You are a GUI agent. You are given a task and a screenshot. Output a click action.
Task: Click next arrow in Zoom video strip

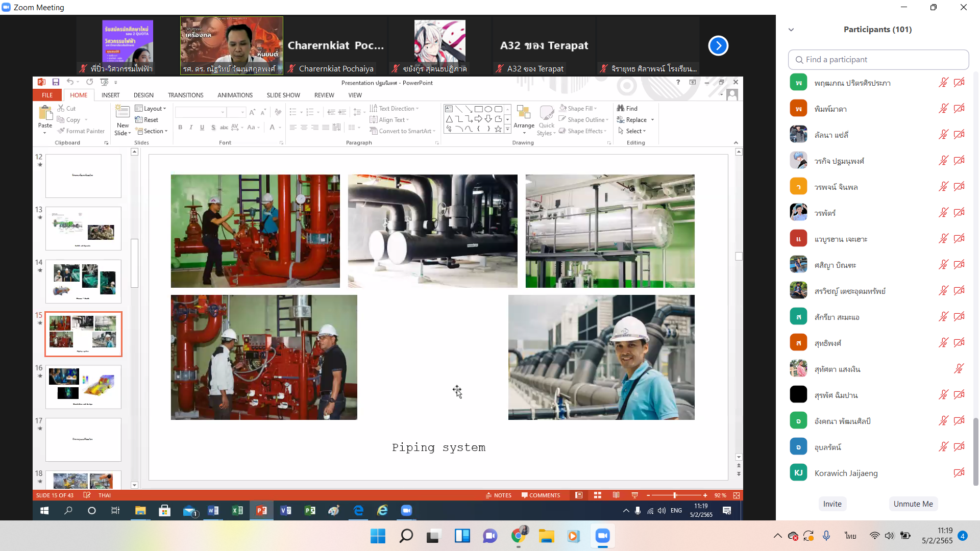[x=718, y=46]
